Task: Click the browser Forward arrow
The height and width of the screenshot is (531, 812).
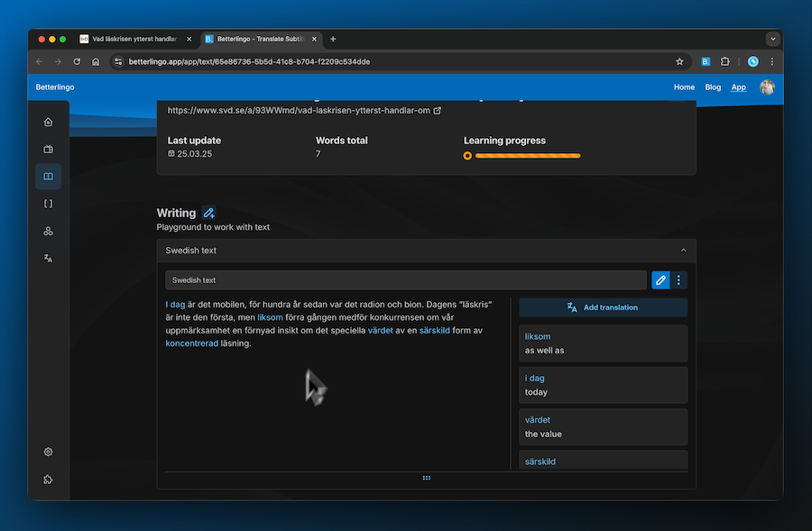Action: (58, 61)
